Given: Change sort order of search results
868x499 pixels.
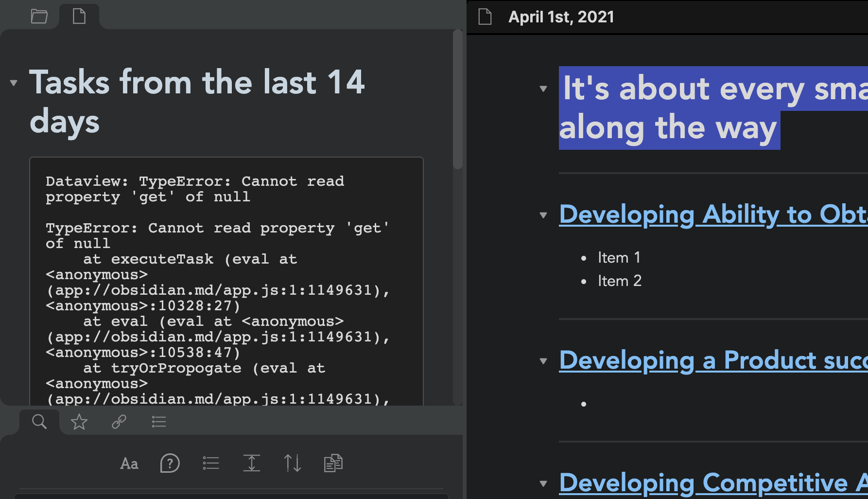Looking at the screenshot, I should coord(292,463).
